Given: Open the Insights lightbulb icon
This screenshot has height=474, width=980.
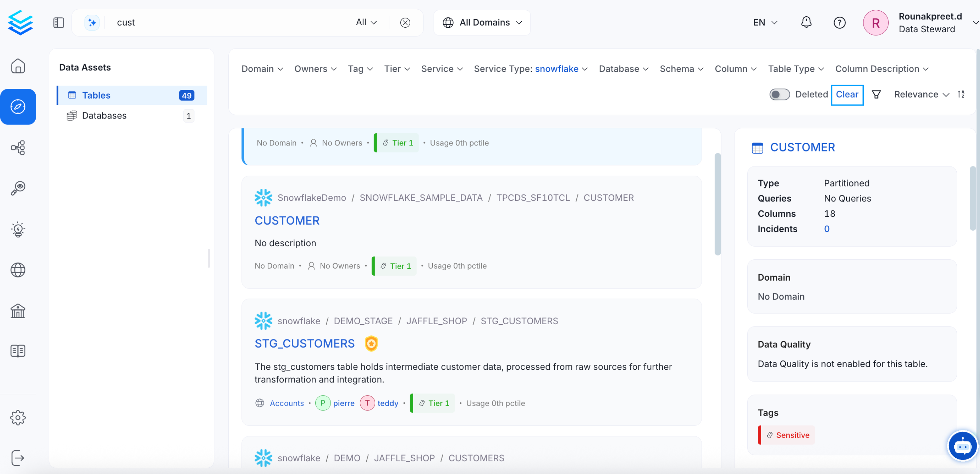Looking at the screenshot, I should click(x=18, y=229).
